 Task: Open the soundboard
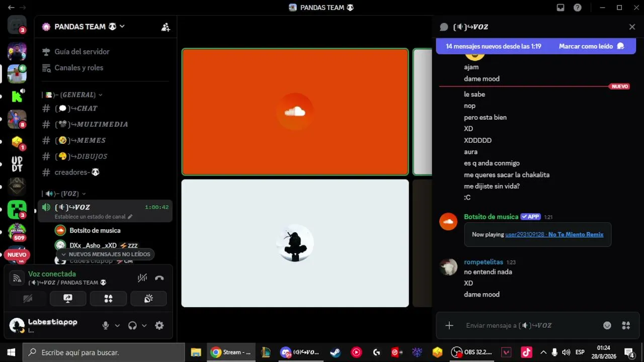point(148,299)
